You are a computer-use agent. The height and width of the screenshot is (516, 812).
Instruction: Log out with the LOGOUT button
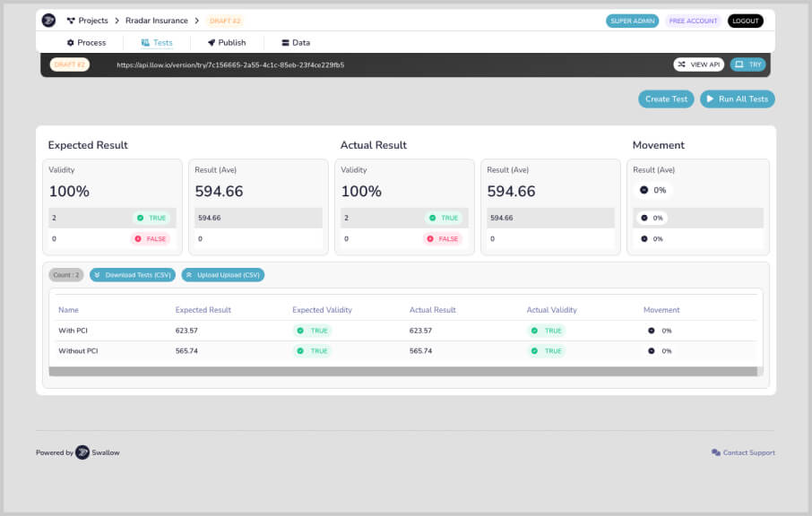(x=745, y=21)
